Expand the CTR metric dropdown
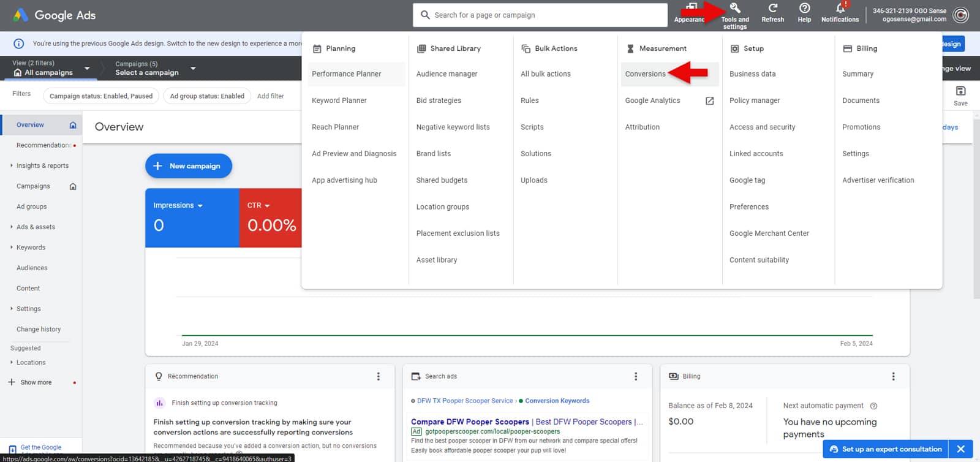The image size is (980, 462). [267, 206]
